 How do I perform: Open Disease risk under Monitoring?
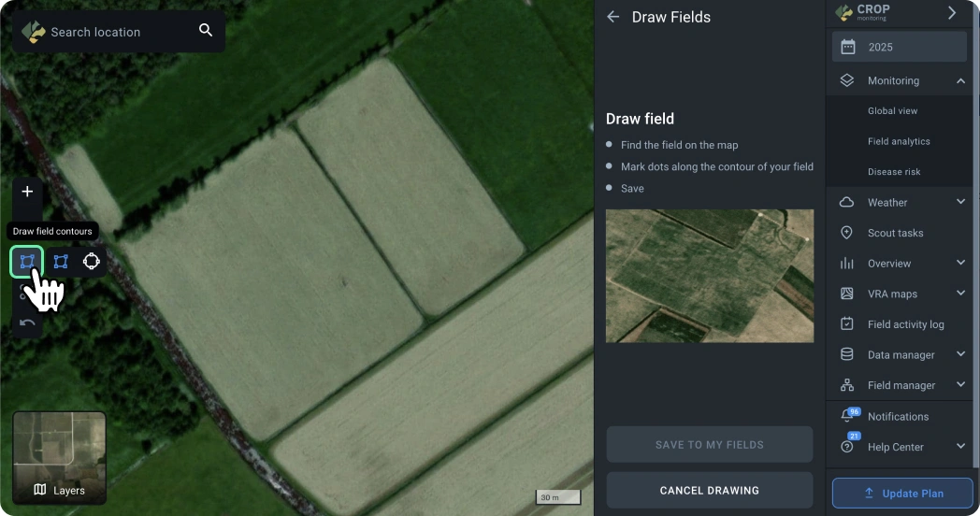pos(894,172)
